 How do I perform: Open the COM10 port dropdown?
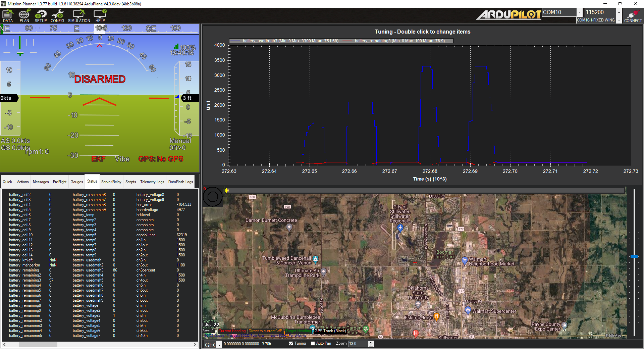pos(579,12)
